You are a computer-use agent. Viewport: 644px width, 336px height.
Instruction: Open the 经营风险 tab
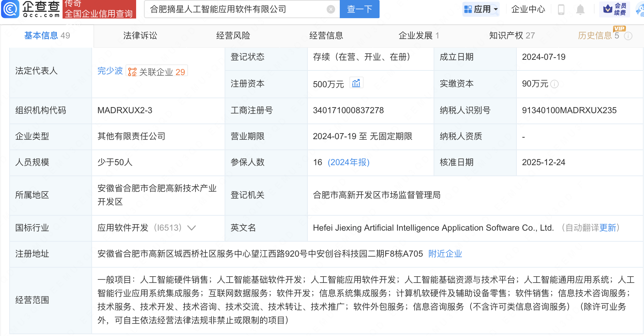pyautogui.click(x=233, y=36)
